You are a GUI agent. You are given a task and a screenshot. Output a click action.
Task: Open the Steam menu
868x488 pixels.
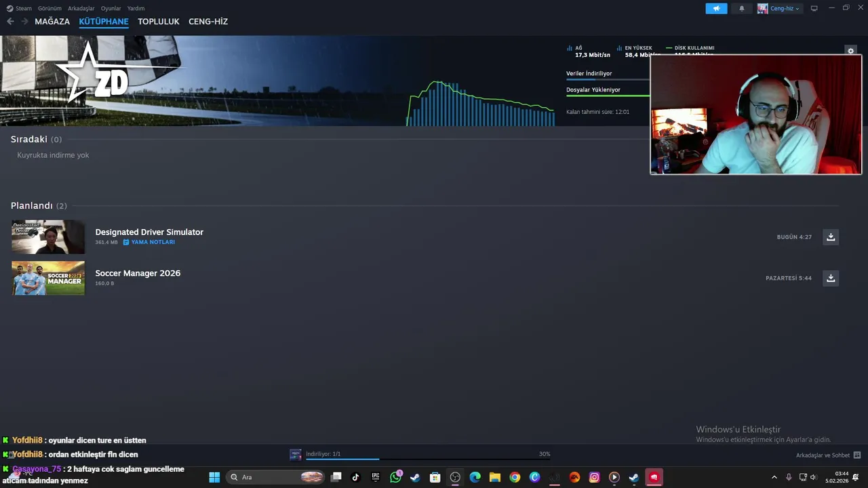point(19,8)
